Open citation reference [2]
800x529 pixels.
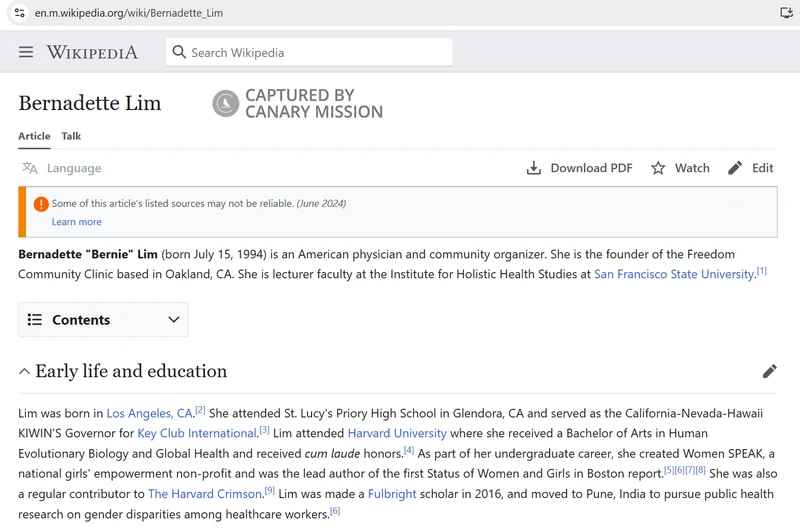(x=201, y=410)
